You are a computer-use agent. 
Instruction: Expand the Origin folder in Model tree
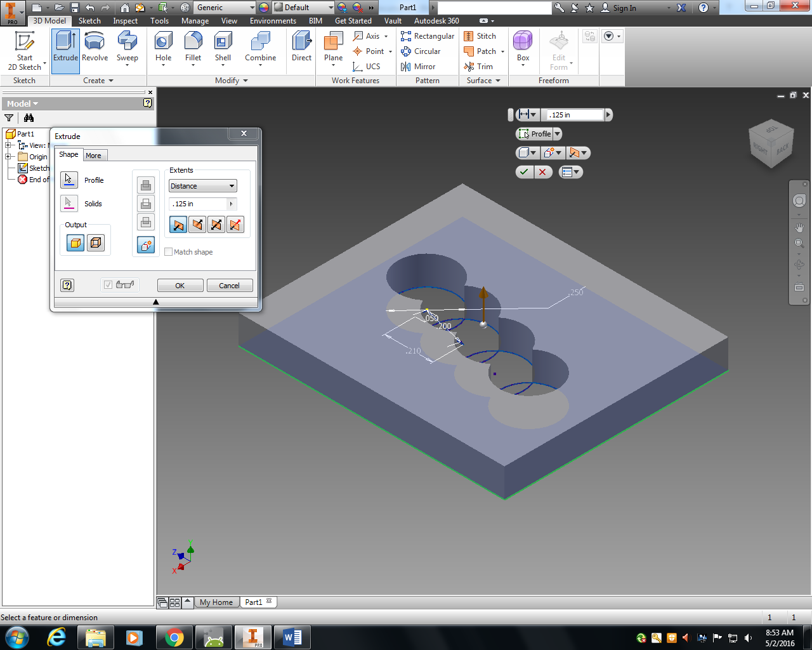pyautogui.click(x=8, y=157)
